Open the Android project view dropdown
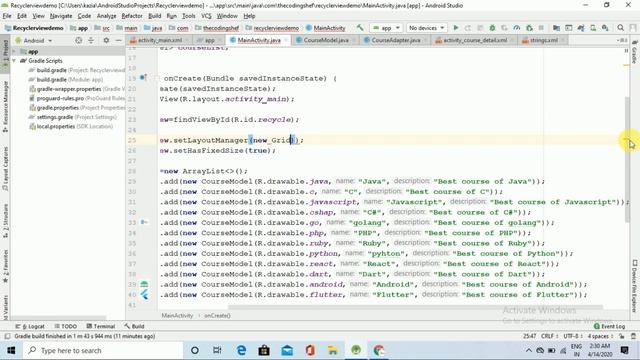 [x=33, y=40]
